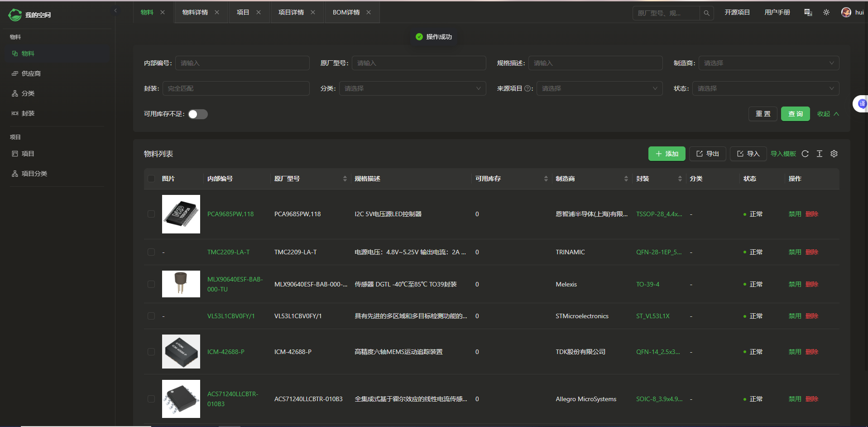
Task: Refresh the 物料列表 table
Action: pyautogui.click(x=805, y=154)
